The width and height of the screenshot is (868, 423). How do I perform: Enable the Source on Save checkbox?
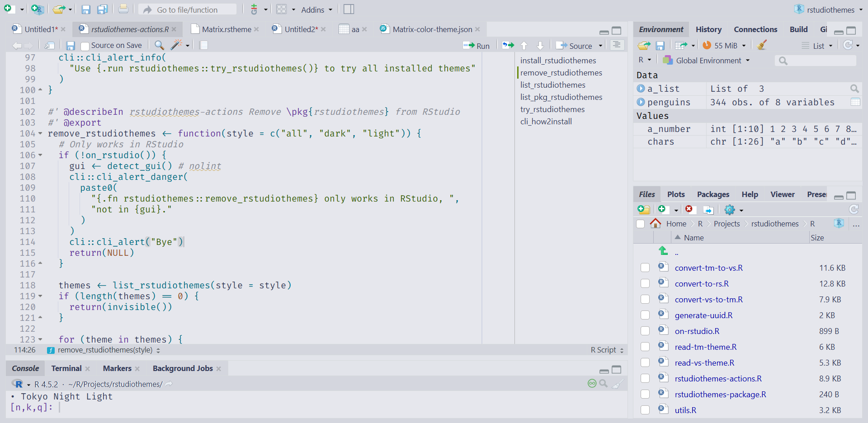[x=85, y=46]
